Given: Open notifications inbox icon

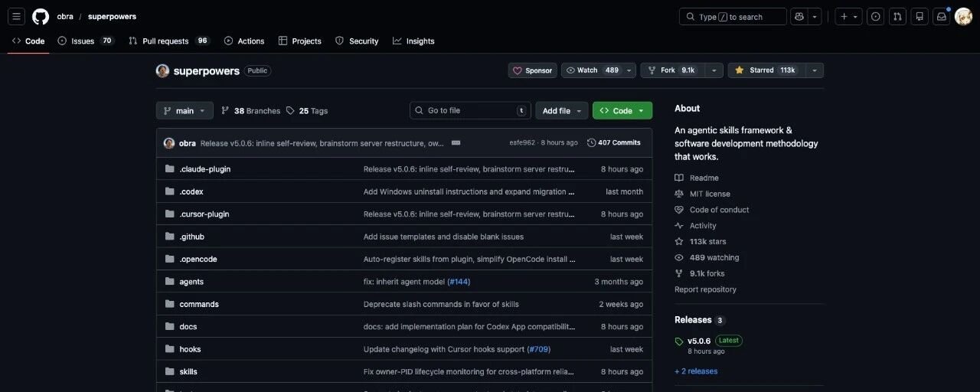Looking at the screenshot, I should [942, 16].
